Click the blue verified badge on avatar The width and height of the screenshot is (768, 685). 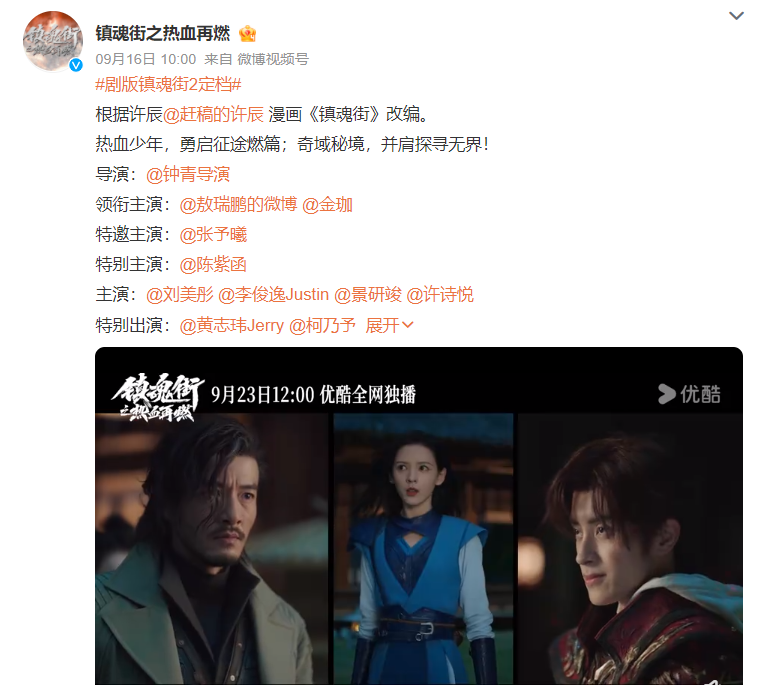(75, 65)
